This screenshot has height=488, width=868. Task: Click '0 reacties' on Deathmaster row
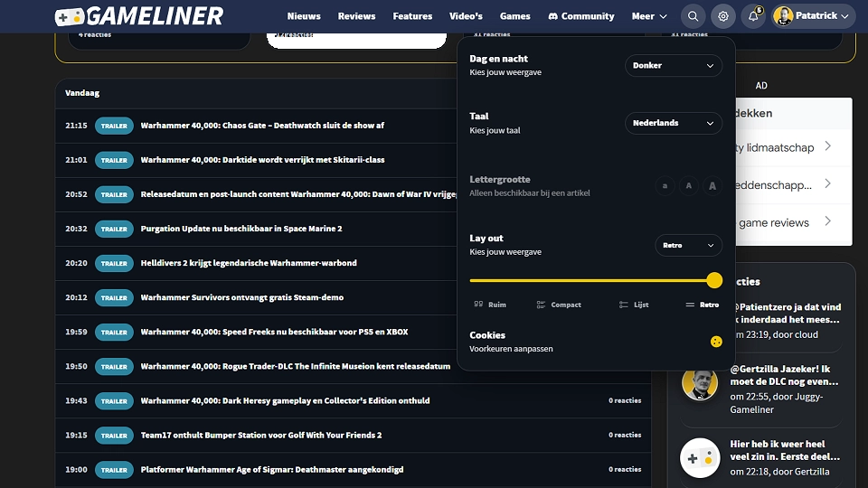pos(625,469)
